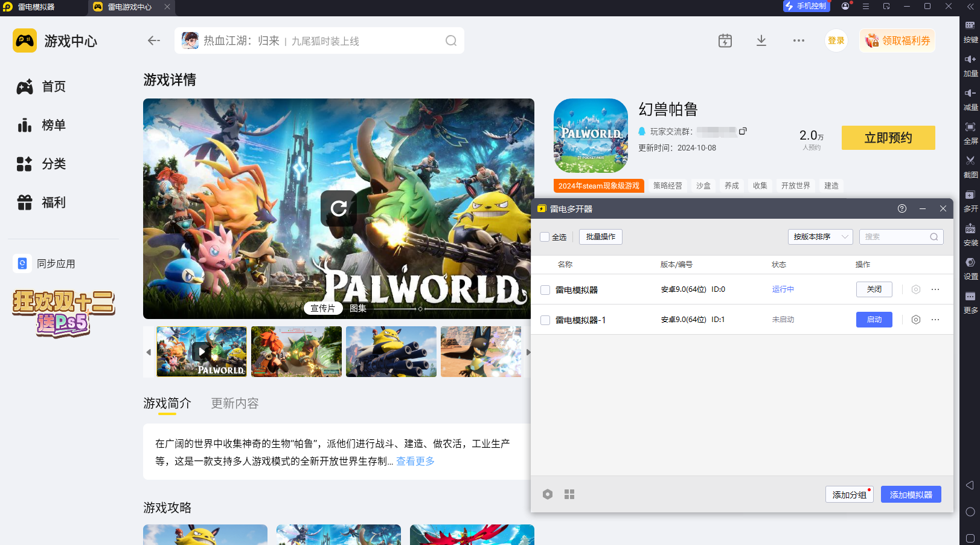Viewport: 980px width, 545px height.
Task: Click the 截图 scissors icon in sidebar
Action: tap(970, 161)
